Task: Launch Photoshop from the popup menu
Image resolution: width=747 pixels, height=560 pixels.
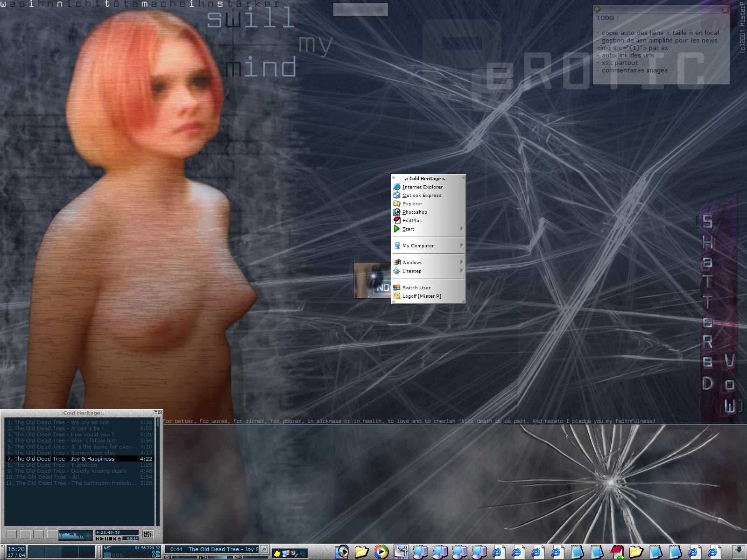Action: (x=414, y=212)
